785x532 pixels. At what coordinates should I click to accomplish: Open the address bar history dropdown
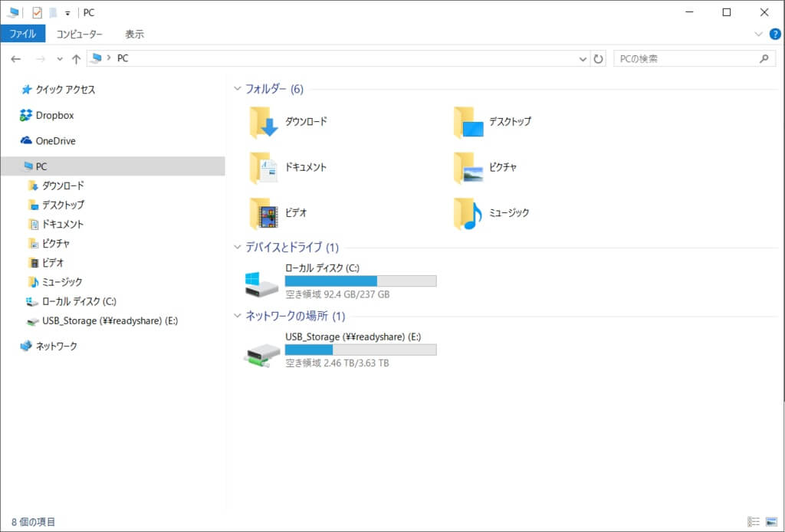tap(583, 59)
